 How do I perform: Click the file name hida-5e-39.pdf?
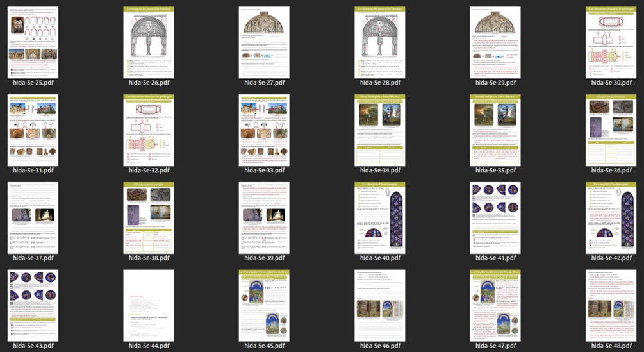(x=265, y=258)
